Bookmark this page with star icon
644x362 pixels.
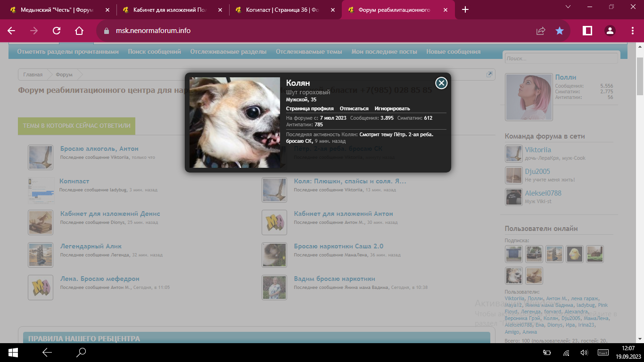[x=559, y=31]
